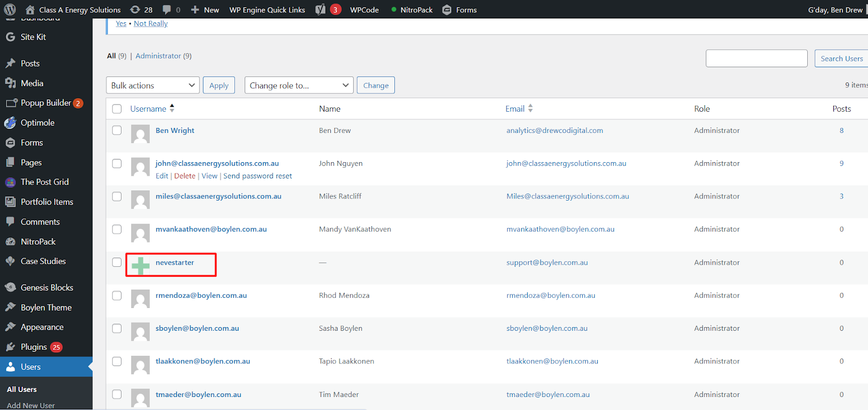Viewport: 868px width, 410px height.
Task: Click the sidebar Forms icon
Action: pos(10,143)
